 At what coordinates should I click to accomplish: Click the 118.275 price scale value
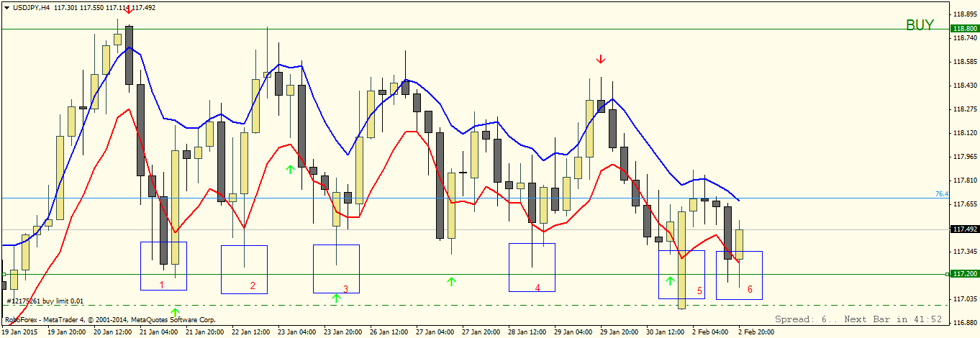(x=964, y=109)
